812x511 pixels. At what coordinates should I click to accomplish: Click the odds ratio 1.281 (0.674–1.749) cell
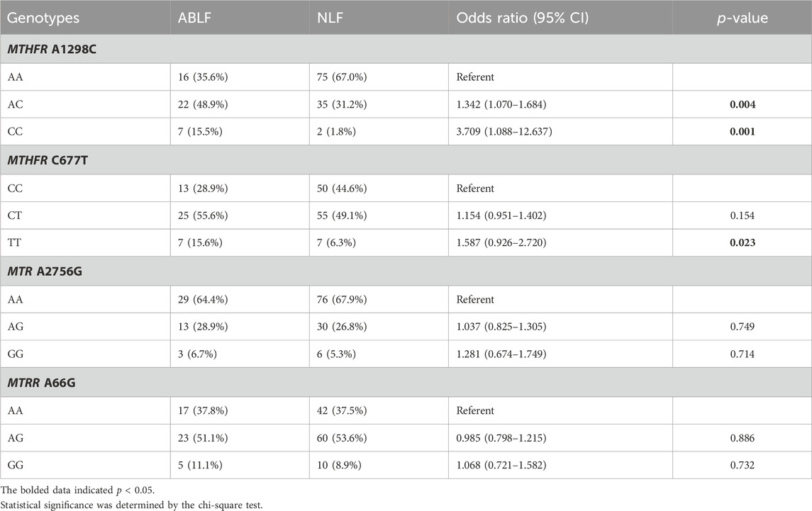pyautogui.click(x=560, y=354)
